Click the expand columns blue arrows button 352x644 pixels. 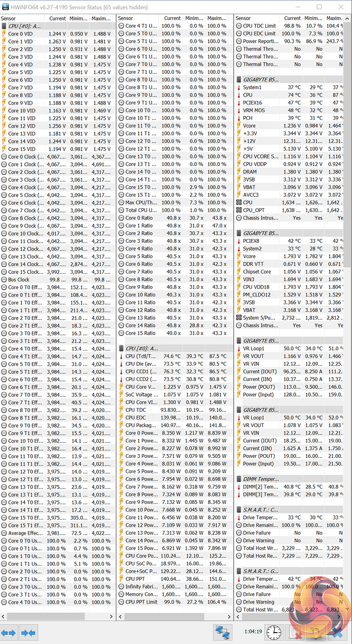click(x=8, y=633)
